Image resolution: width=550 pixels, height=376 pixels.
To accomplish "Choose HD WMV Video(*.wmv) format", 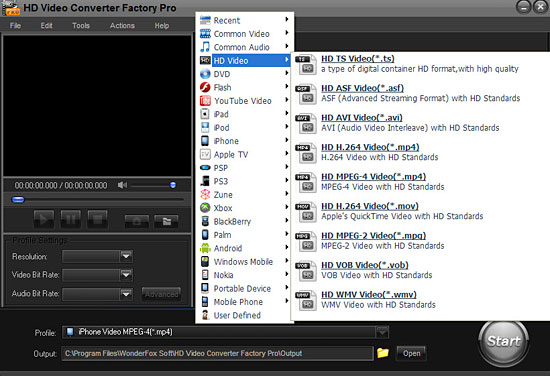I will click(x=369, y=294).
